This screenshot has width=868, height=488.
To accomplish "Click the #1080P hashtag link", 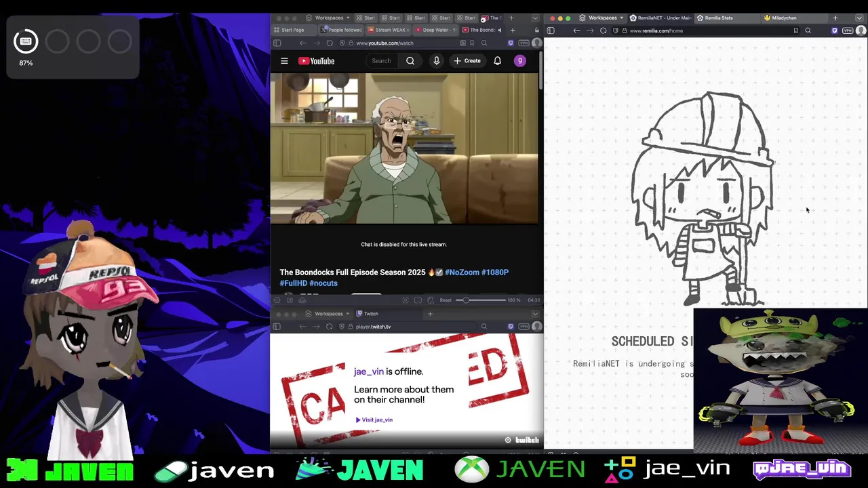I will [x=495, y=272].
